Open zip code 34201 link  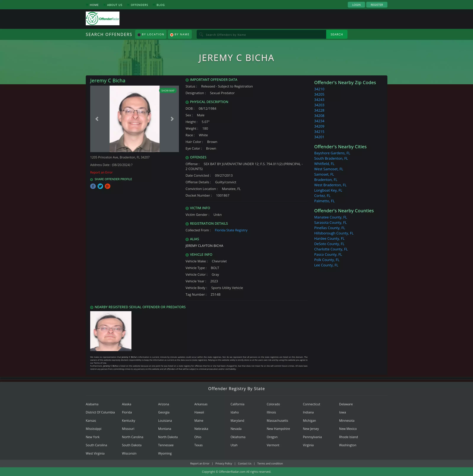319,137
